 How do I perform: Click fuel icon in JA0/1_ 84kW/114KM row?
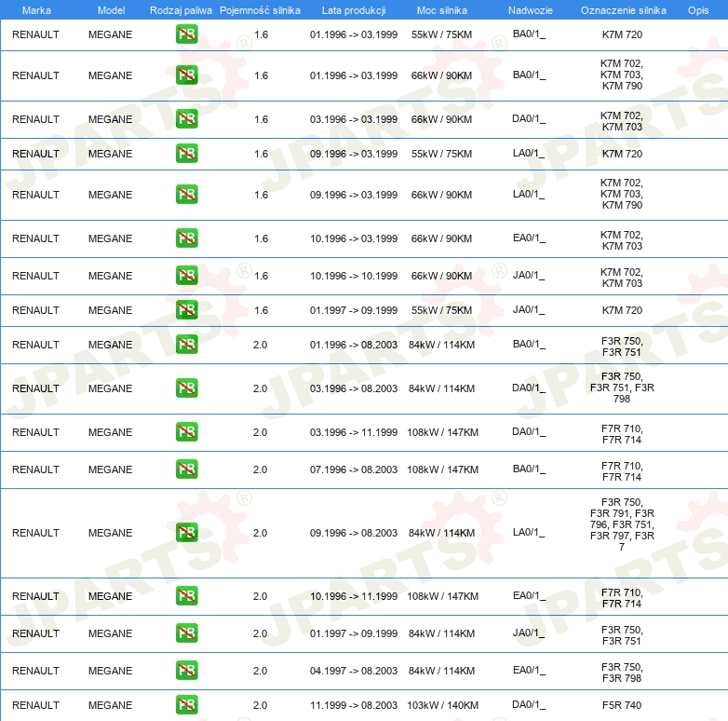pyautogui.click(x=186, y=633)
